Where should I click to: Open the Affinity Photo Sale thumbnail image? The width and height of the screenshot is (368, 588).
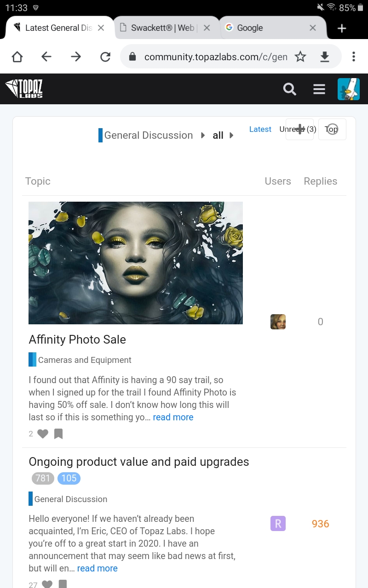(136, 263)
